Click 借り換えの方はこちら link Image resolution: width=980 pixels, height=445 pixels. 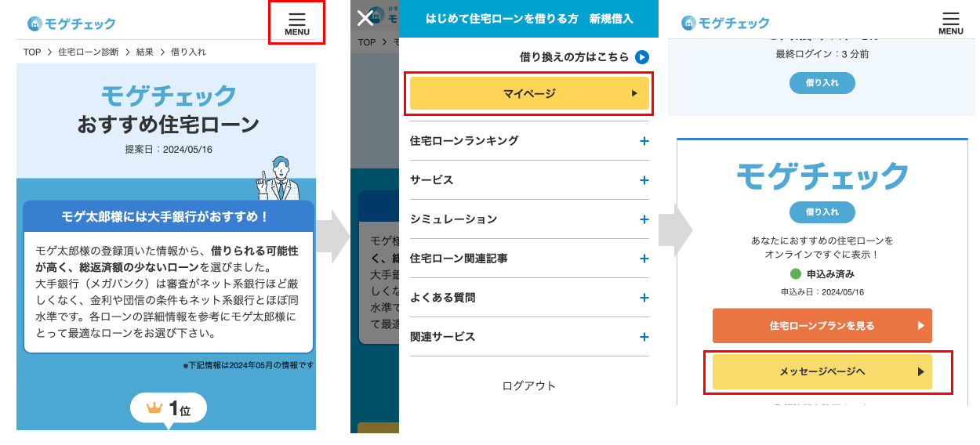[575, 57]
